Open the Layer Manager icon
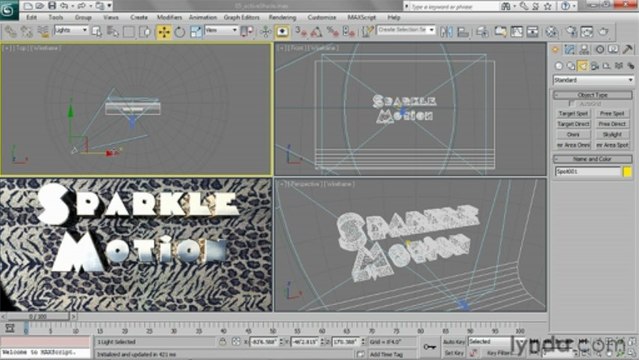The width and height of the screenshot is (639, 360). pyautogui.click(x=483, y=32)
